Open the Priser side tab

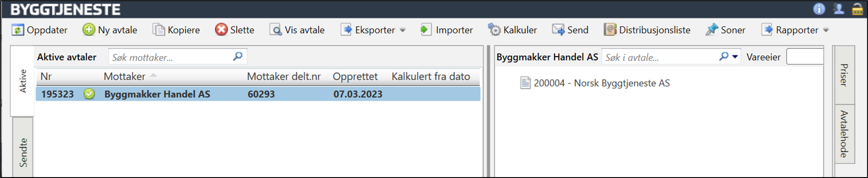click(x=844, y=75)
